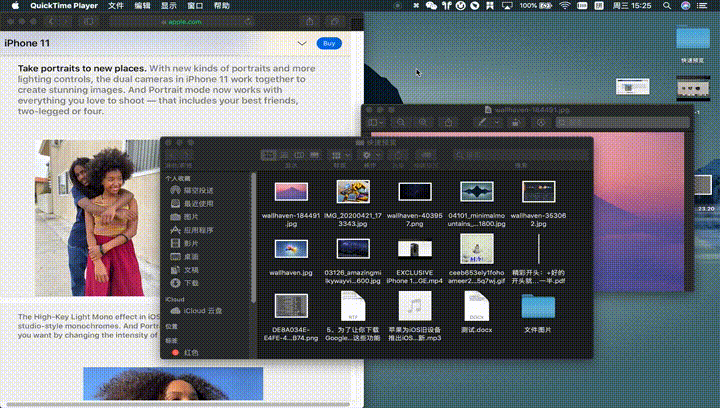Open the Finder group-by dropdown
The height and width of the screenshot is (408, 720).
click(x=340, y=156)
